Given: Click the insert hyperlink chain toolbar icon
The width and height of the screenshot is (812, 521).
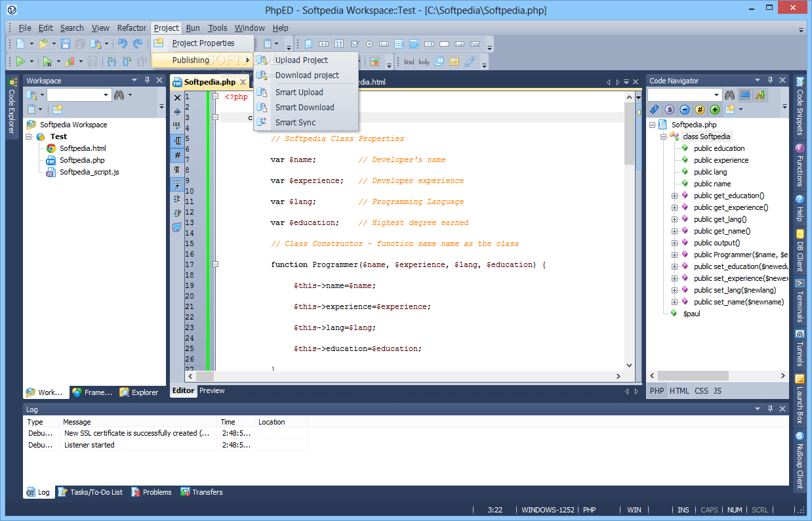Looking at the screenshot, I should [470, 62].
